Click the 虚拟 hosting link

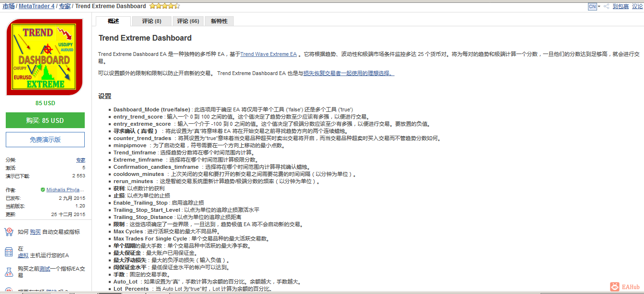point(23,255)
